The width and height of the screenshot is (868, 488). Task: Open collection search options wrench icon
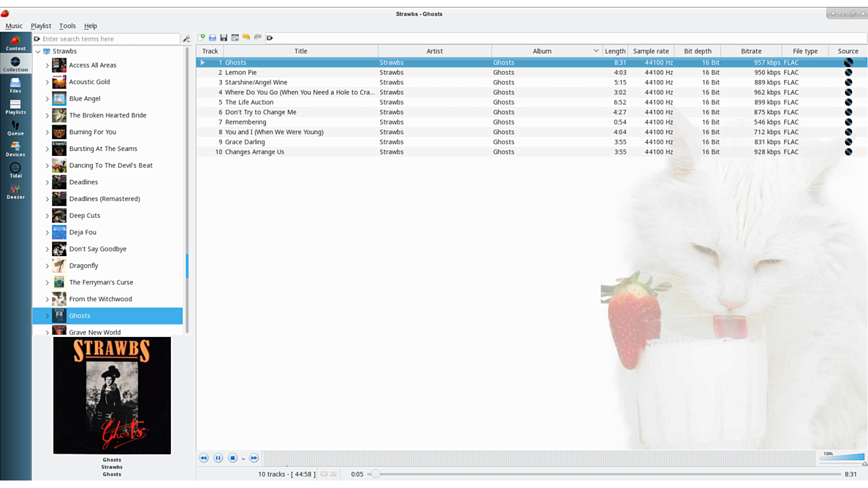pyautogui.click(x=186, y=39)
